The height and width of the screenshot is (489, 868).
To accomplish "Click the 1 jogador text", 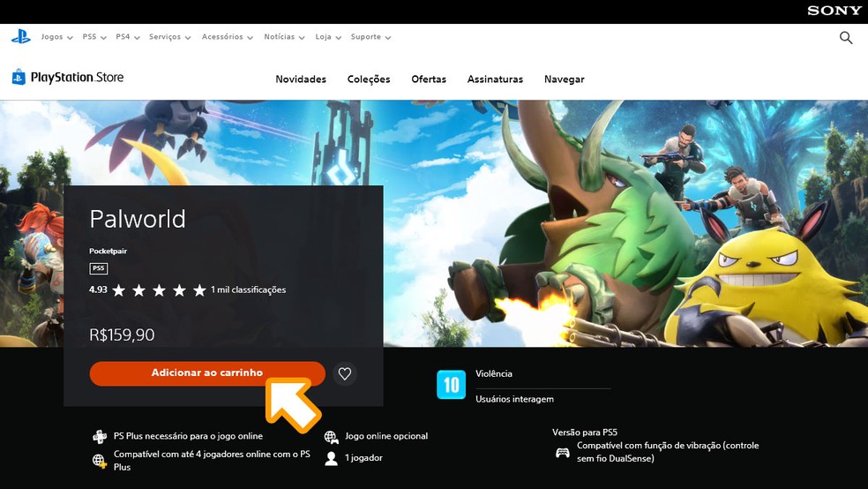I will 363,457.
